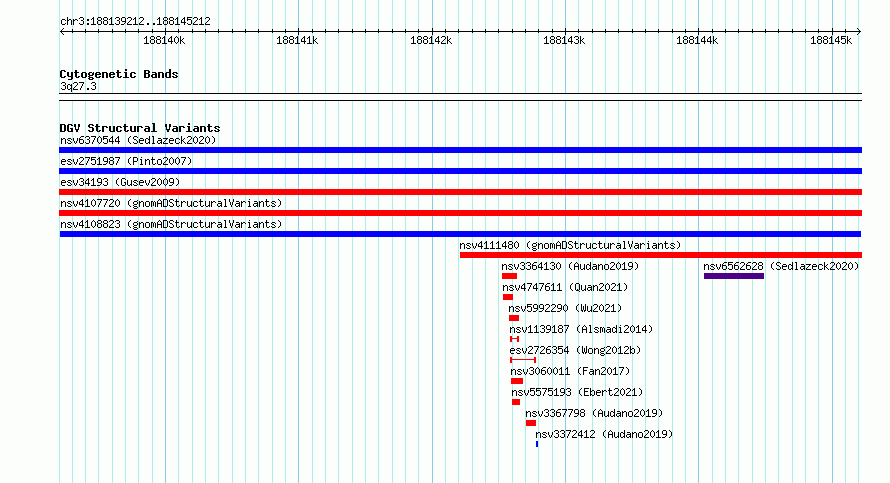Select the red bar under nsv4107720

(460, 213)
